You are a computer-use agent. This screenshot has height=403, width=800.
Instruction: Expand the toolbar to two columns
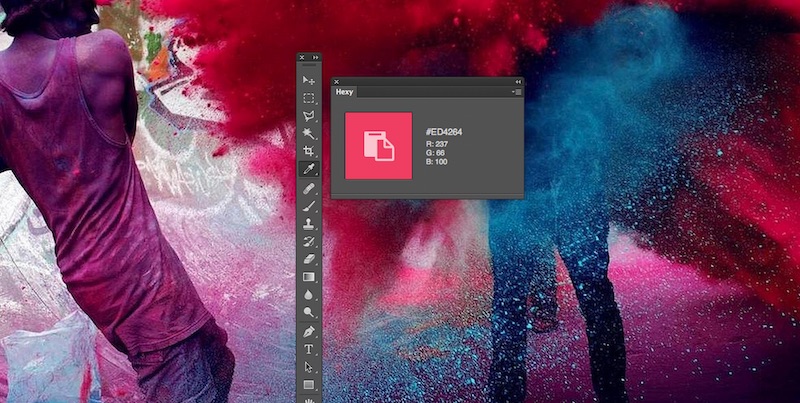point(316,58)
